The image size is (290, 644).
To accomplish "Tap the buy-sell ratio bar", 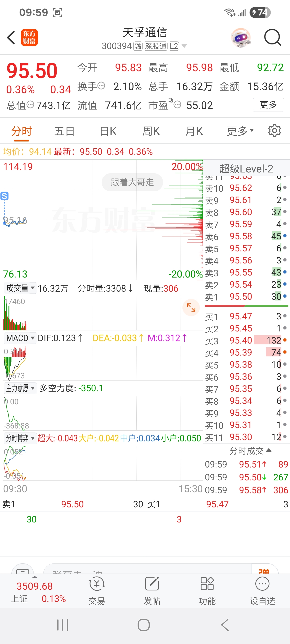I will 246,306.
